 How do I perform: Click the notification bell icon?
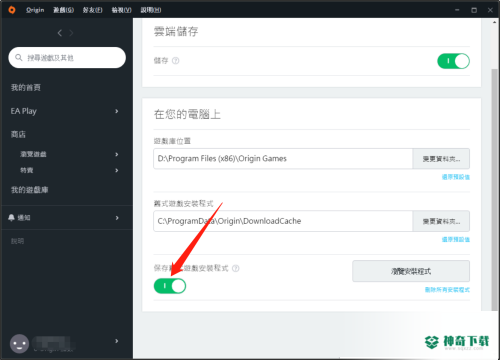11,218
